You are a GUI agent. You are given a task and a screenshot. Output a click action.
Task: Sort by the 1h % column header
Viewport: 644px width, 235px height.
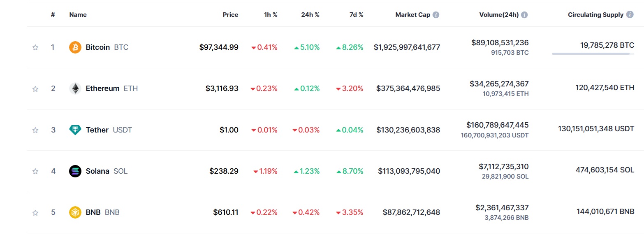(271, 15)
